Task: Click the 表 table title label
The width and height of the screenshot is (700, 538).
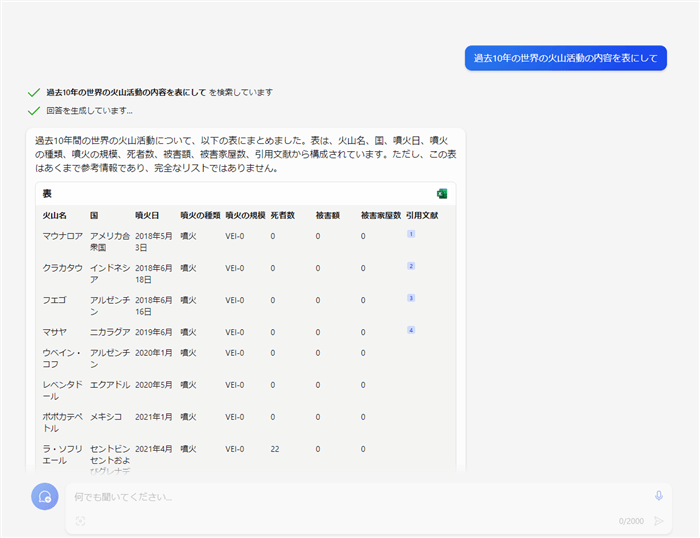Action: pos(47,193)
